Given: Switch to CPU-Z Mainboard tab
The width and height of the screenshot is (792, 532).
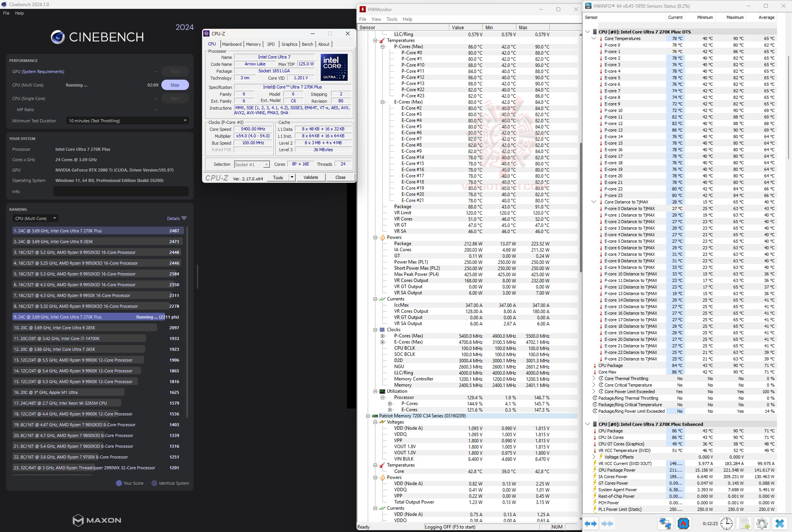Looking at the screenshot, I should 232,44.
